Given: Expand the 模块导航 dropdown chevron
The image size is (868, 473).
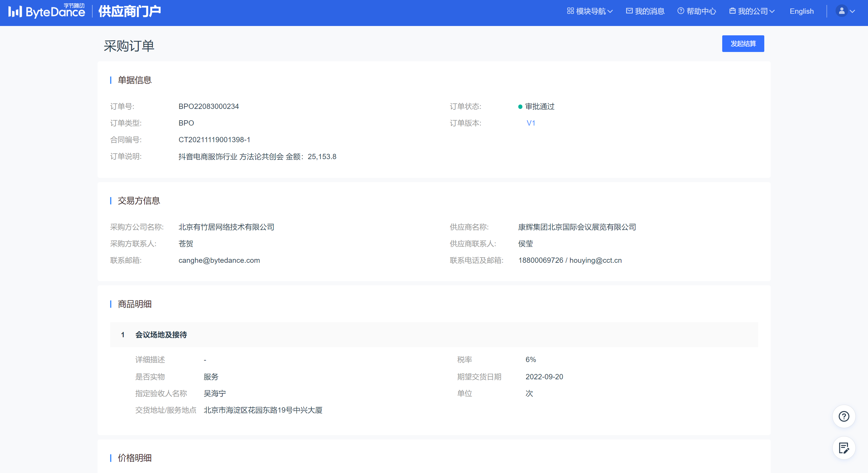Looking at the screenshot, I should (x=610, y=11).
